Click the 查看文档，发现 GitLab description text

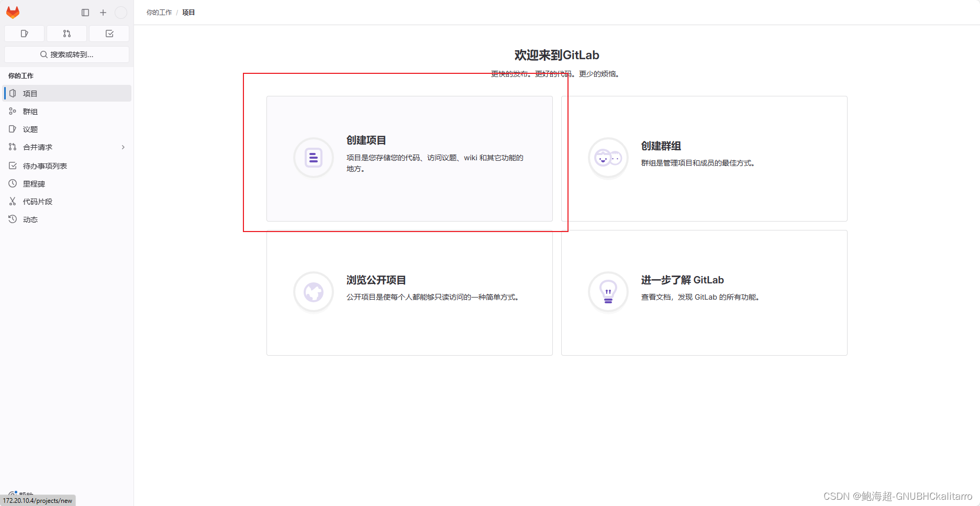tap(700, 297)
